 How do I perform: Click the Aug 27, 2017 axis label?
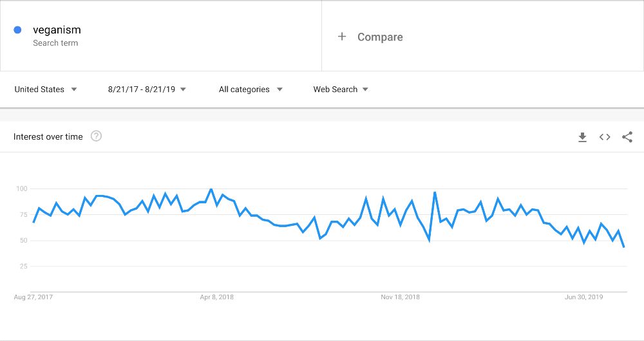[33, 297]
